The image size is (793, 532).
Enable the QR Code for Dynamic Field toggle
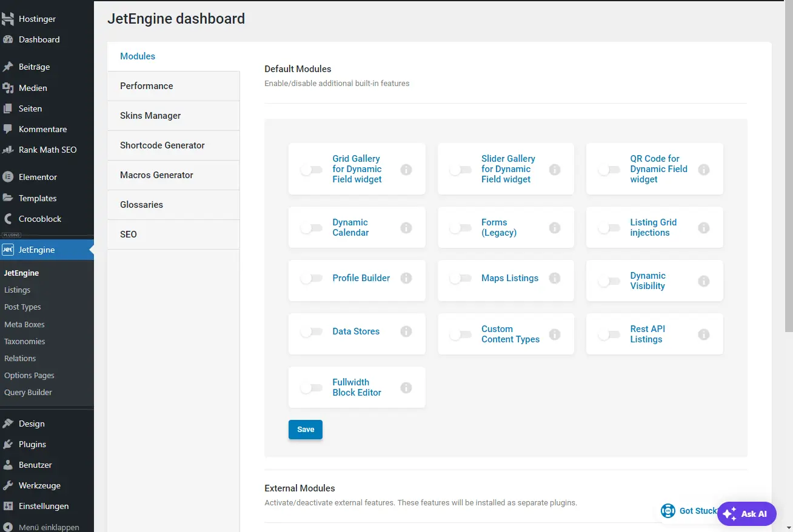(x=609, y=170)
